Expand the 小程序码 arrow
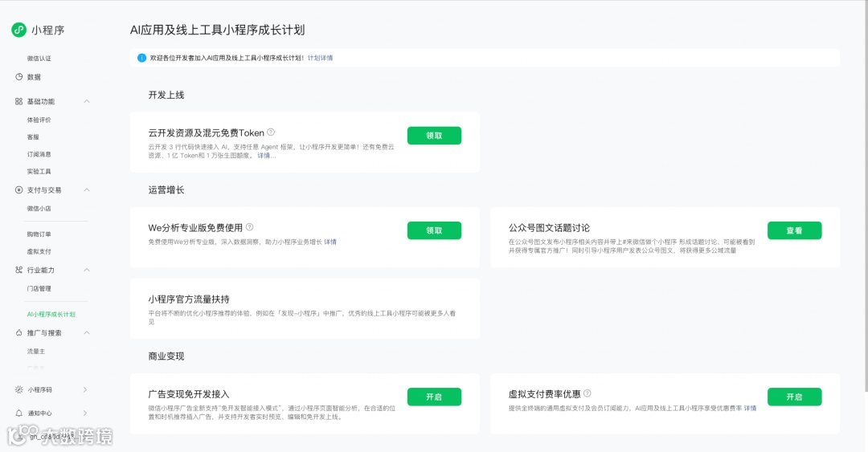The image size is (868, 452). pos(84,389)
